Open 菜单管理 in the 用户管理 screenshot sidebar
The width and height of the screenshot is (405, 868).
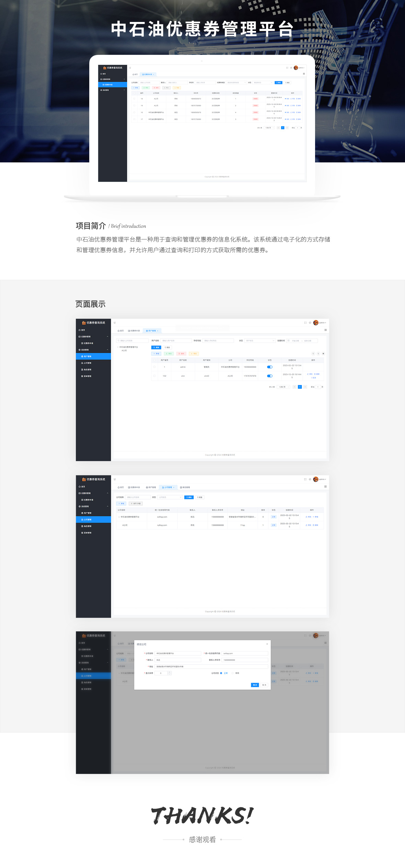click(x=93, y=376)
